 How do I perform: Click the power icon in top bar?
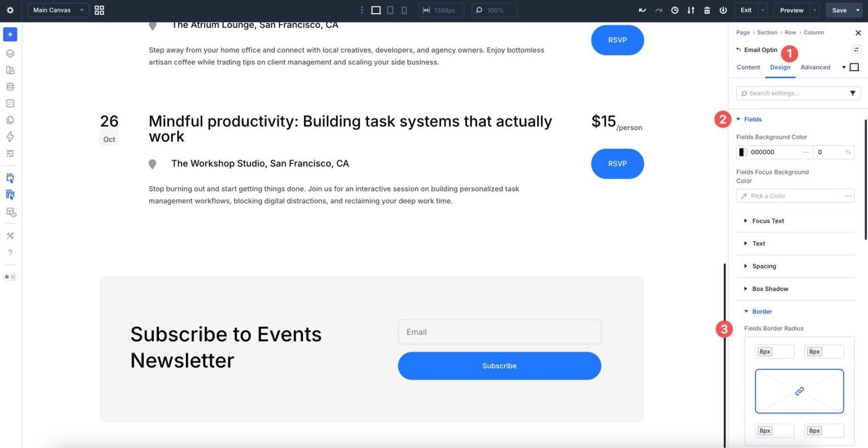click(723, 10)
